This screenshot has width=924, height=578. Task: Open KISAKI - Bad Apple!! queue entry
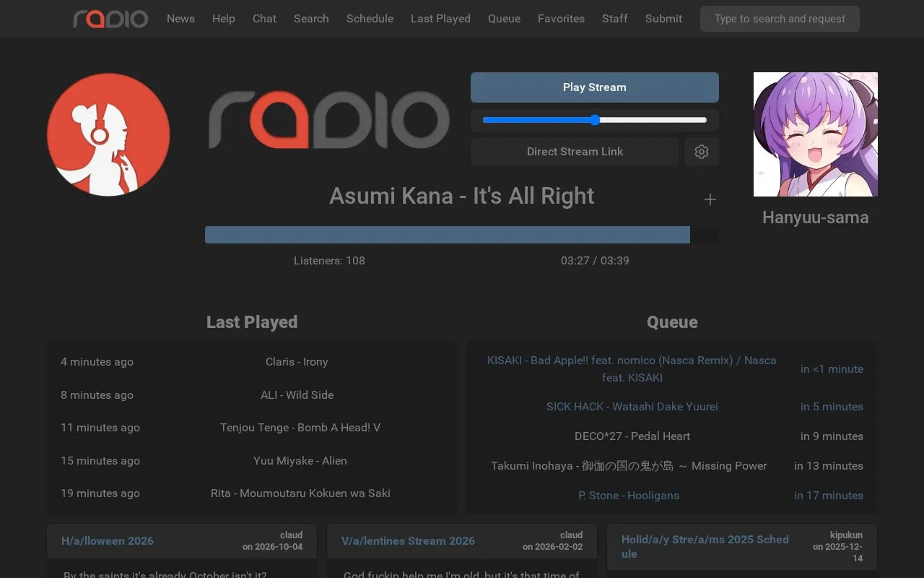(x=632, y=369)
